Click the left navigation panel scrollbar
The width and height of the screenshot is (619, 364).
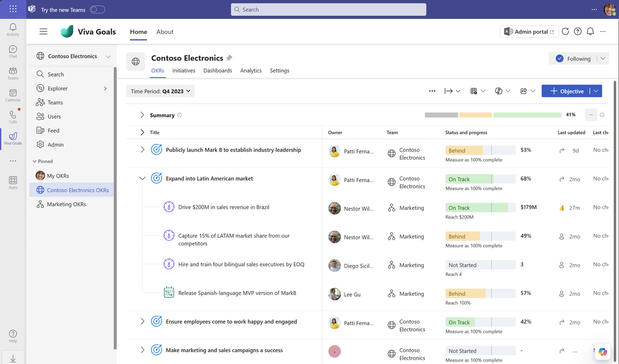(115, 208)
